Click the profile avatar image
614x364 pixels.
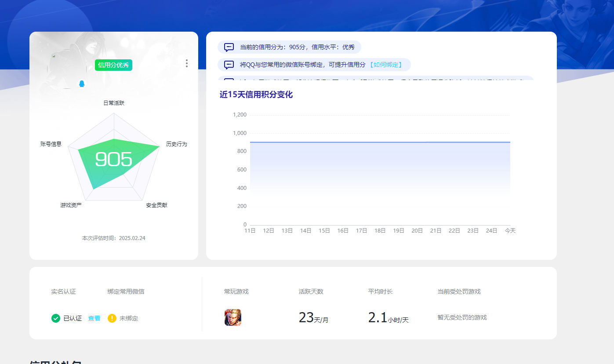pyautogui.click(x=66, y=69)
